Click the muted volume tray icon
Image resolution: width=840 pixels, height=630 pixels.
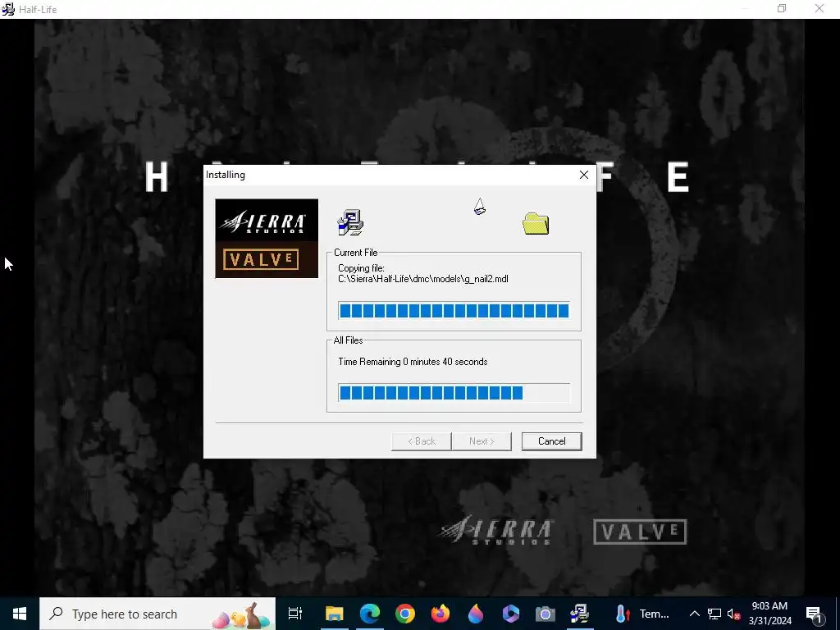(x=733, y=614)
